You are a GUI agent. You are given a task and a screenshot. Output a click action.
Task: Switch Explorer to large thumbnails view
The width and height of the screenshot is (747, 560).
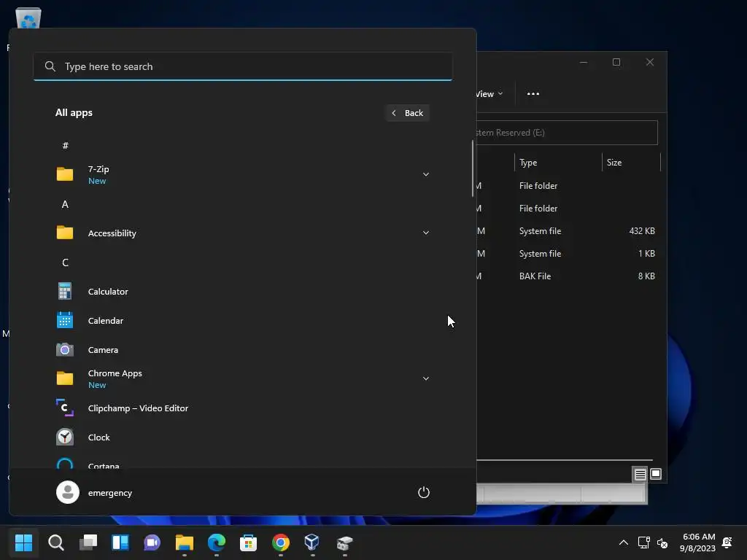pyautogui.click(x=656, y=474)
